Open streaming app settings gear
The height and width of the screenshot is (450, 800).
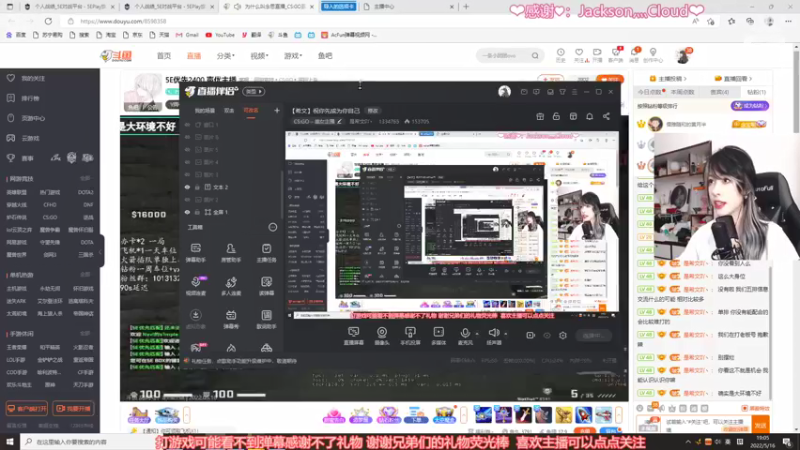pyautogui.click(x=563, y=336)
